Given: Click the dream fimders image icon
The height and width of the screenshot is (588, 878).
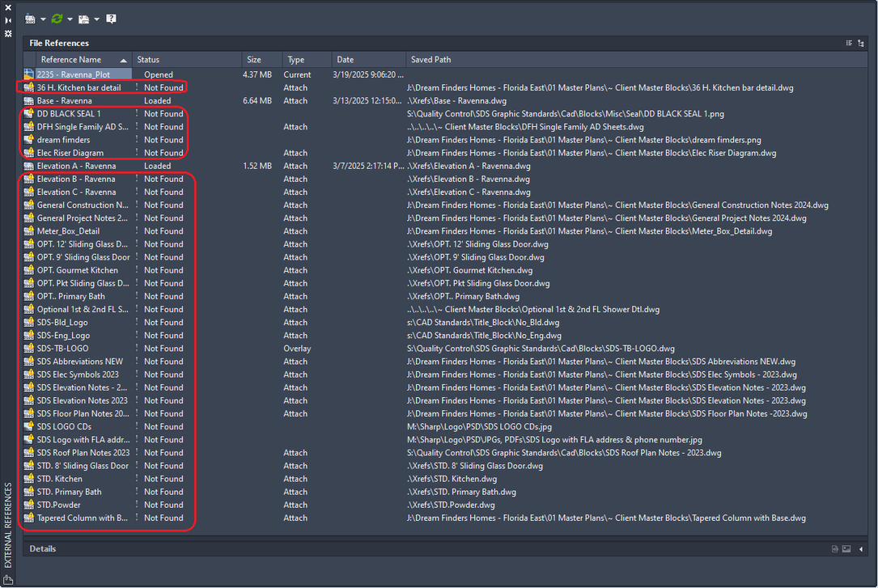Looking at the screenshot, I should click(29, 140).
